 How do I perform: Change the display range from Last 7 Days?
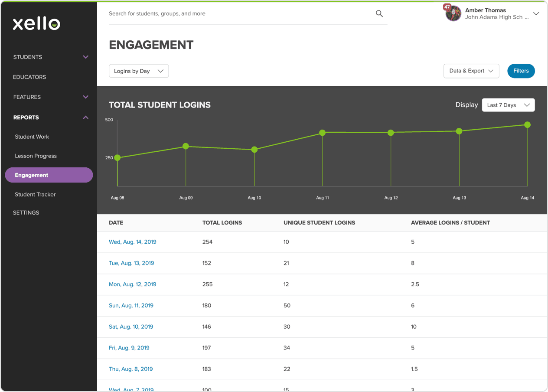coord(508,105)
